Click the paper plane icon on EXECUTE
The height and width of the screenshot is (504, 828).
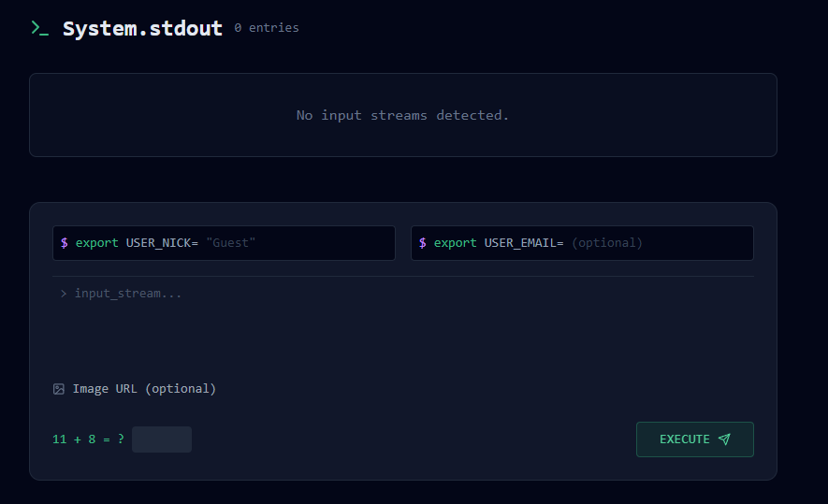724,439
